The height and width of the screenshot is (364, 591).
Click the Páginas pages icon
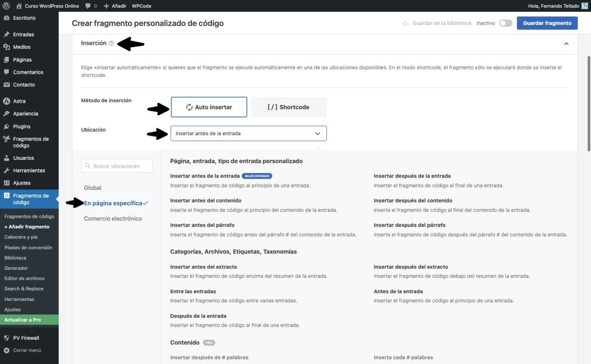[6, 60]
